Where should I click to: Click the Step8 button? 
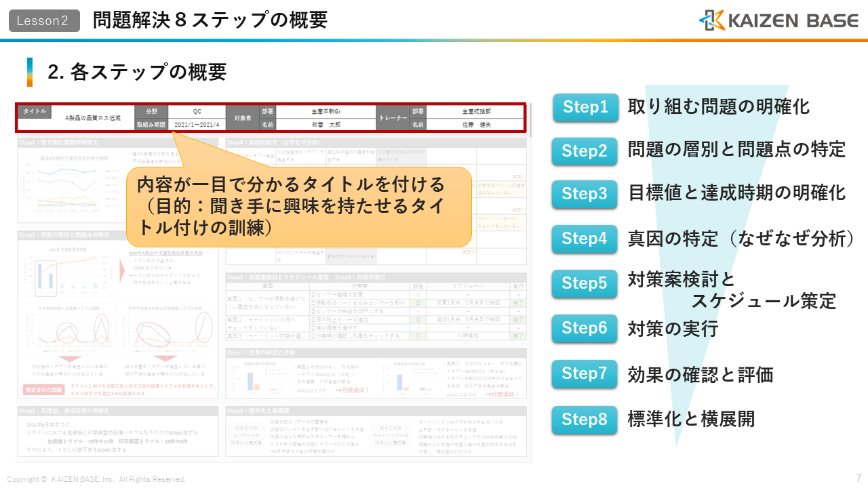pos(585,420)
